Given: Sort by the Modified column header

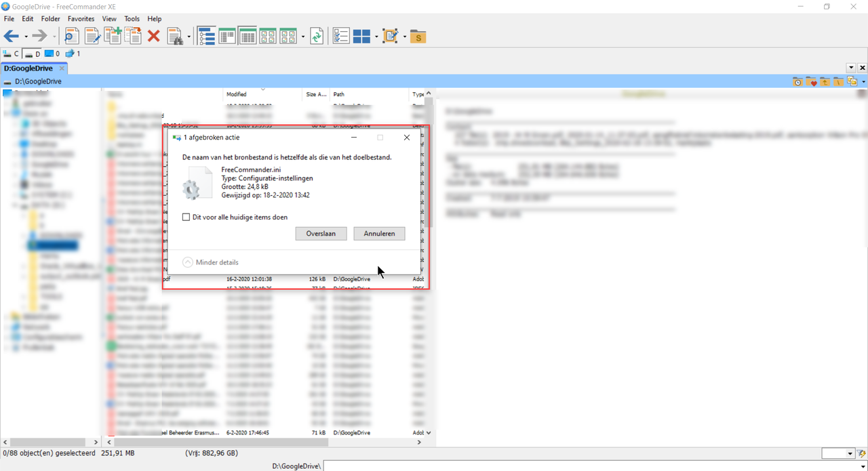Looking at the screenshot, I should pos(263,94).
